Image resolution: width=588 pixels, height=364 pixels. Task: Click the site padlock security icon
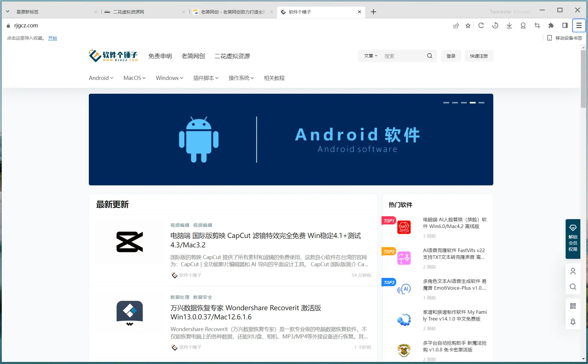8,26
